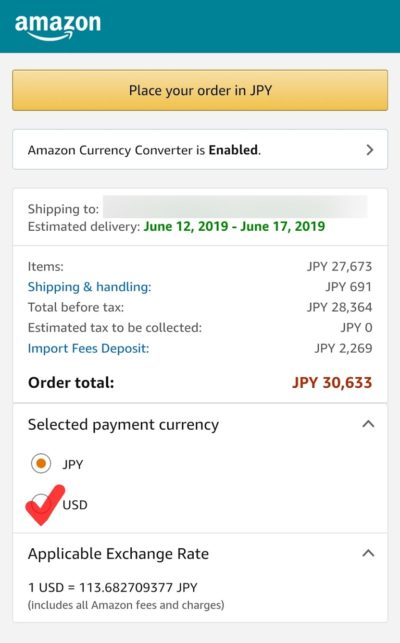Click the Applicable Exchange Rate heading
This screenshot has width=400, height=643.
coord(118,554)
